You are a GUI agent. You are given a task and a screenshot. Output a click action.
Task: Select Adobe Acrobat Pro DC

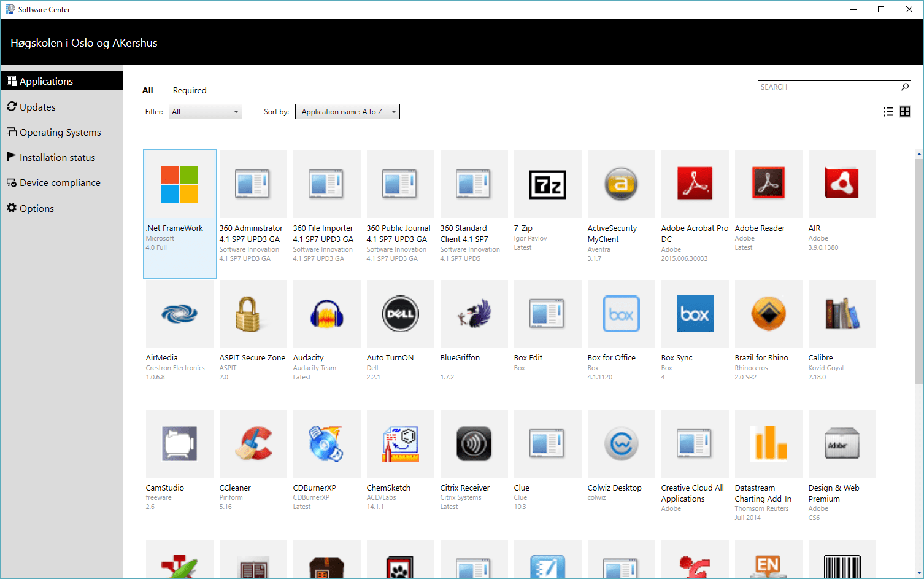[694, 184]
